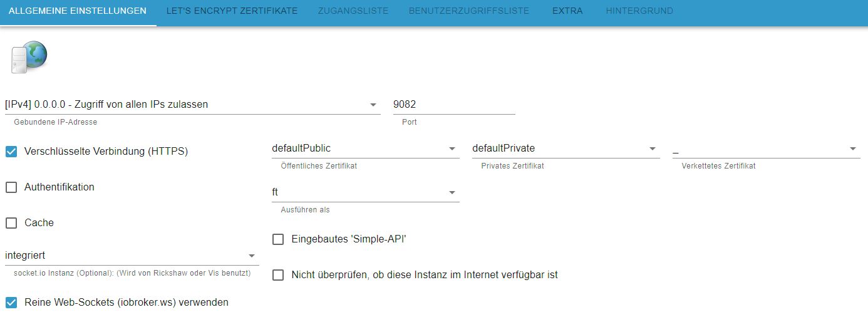Tick 'Nicht überprüfen' internet availability checkbox
This screenshot has height=312, width=868.
pyautogui.click(x=279, y=275)
